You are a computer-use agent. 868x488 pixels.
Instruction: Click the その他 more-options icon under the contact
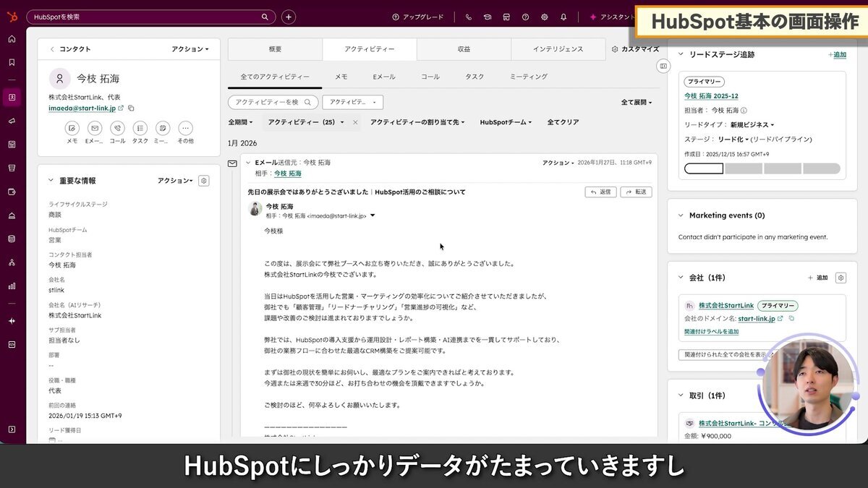point(186,128)
